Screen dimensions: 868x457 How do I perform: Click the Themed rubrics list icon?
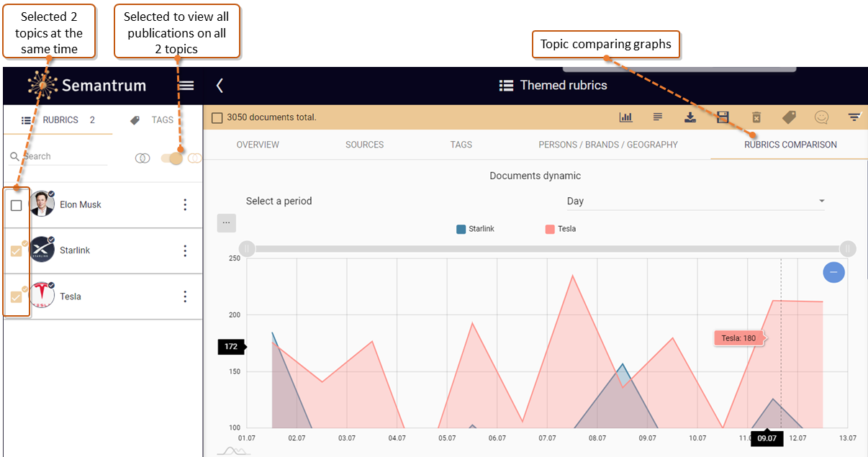point(506,86)
